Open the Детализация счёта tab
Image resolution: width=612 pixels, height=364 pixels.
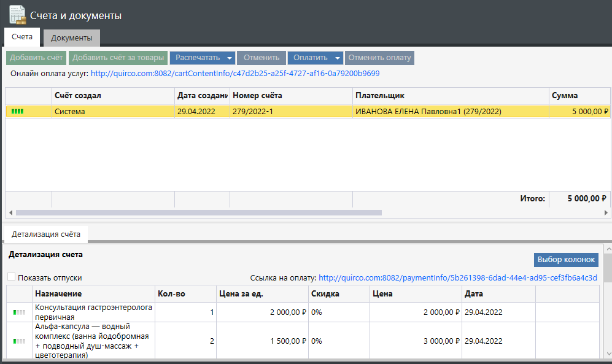pos(45,234)
